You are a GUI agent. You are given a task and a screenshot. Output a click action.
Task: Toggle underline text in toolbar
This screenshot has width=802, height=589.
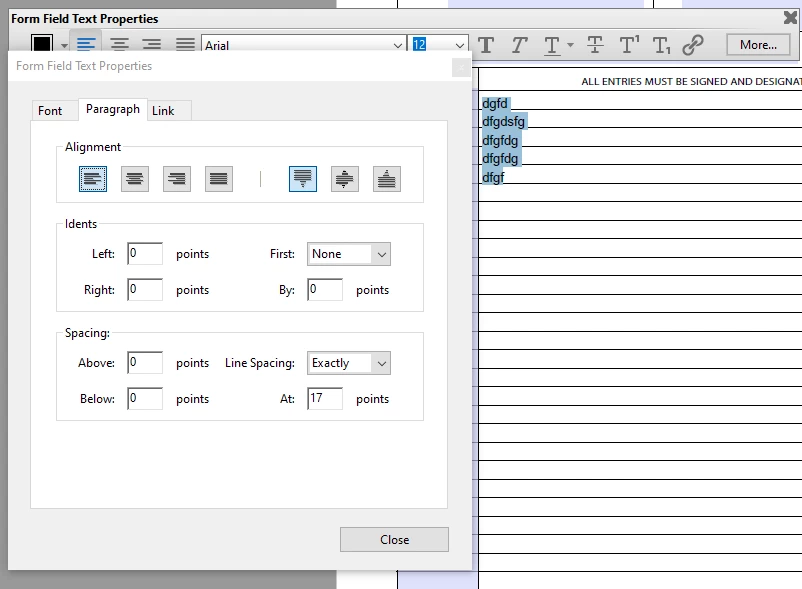(552, 45)
